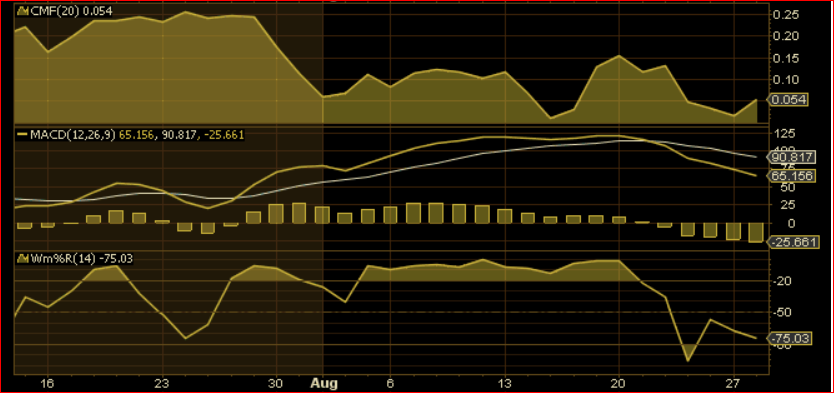Click the Aug month label
The height and width of the screenshot is (393, 834).
[323, 383]
